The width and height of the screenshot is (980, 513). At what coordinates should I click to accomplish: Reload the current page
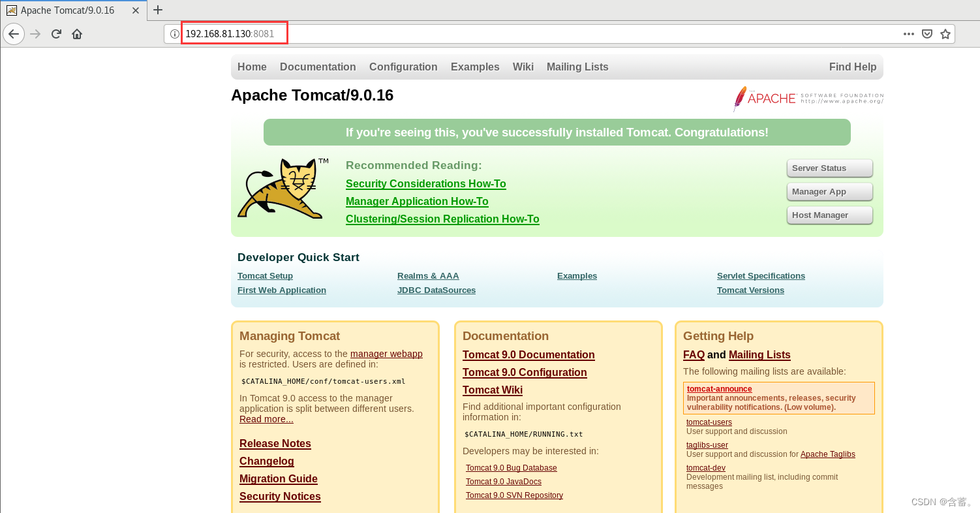57,34
